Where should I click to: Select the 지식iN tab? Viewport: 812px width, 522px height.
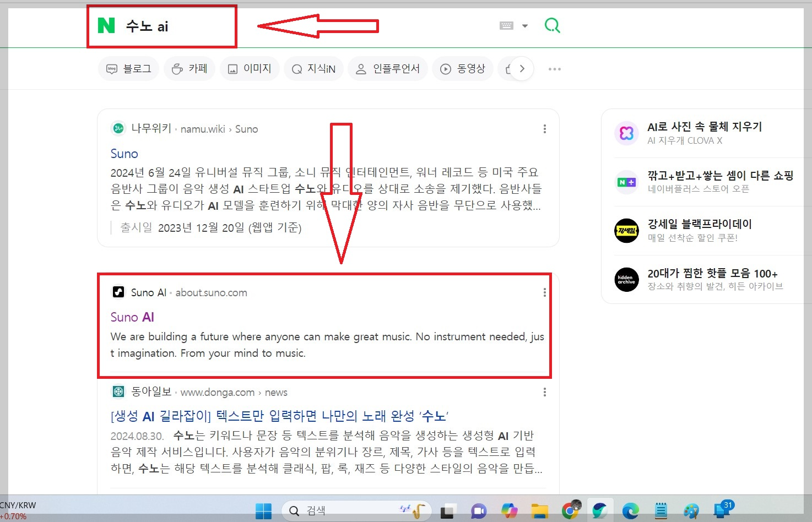pos(313,69)
